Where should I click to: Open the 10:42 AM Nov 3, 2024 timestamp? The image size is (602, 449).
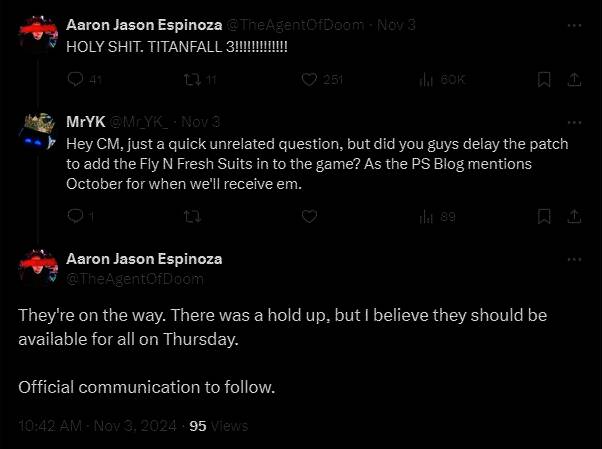(100, 425)
